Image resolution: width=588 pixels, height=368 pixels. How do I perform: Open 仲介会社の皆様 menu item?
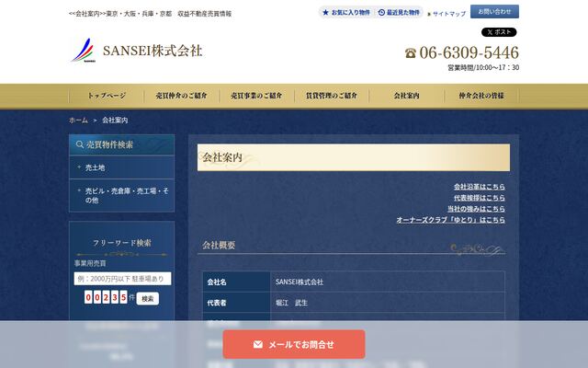pyautogui.click(x=481, y=96)
